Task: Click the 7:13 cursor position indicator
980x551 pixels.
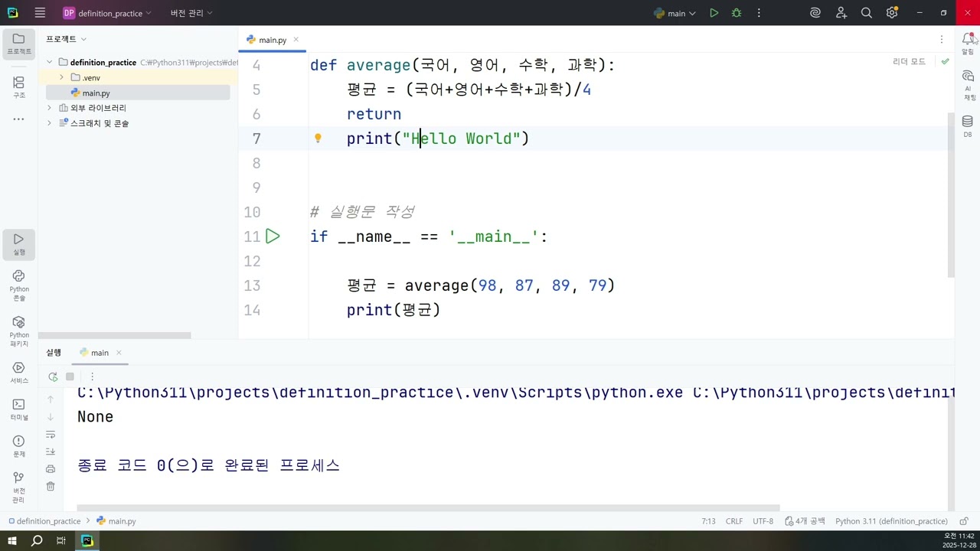Action: click(x=708, y=521)
